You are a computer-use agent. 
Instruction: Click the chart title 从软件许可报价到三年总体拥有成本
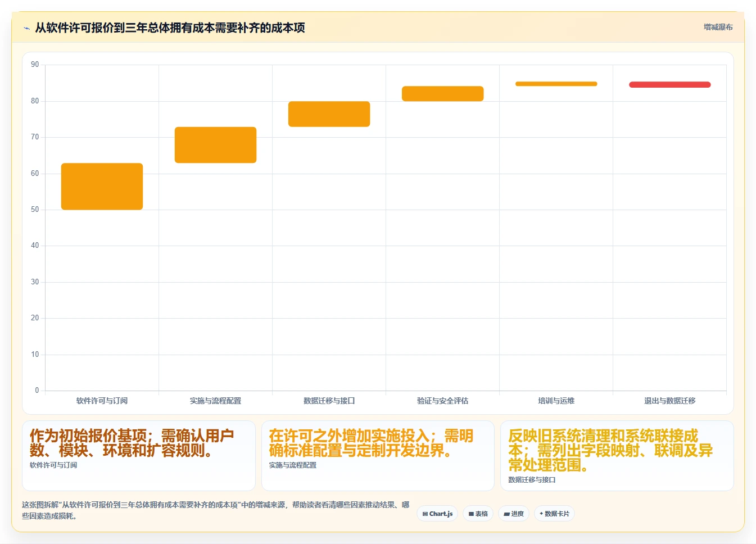(x=170, y=28)
